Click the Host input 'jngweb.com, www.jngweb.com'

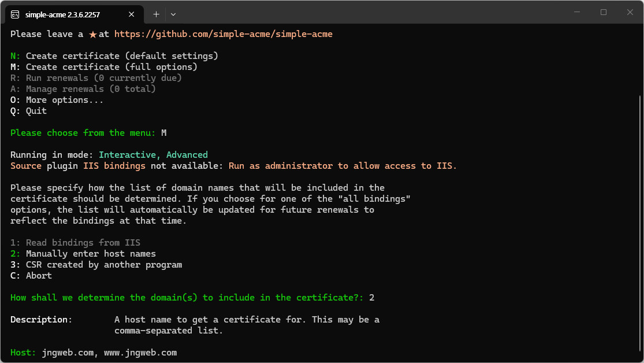pyautogui.click(x=109, y=353)
